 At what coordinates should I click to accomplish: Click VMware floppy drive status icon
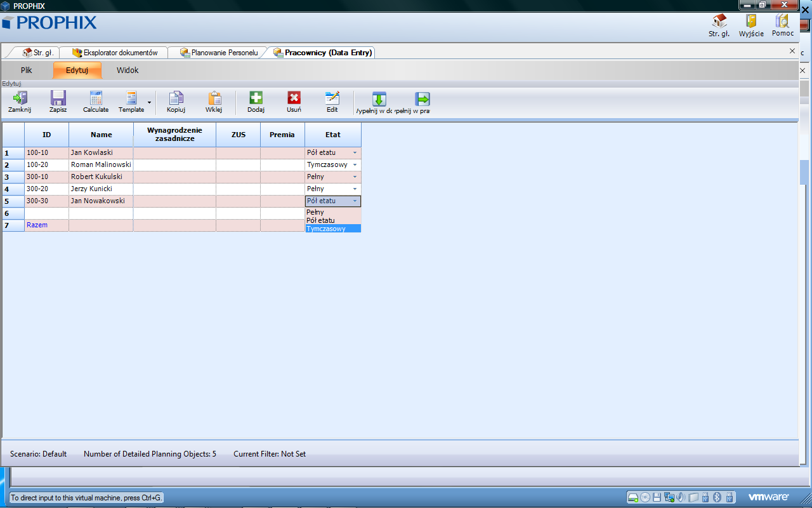click(x=657, y=497)
